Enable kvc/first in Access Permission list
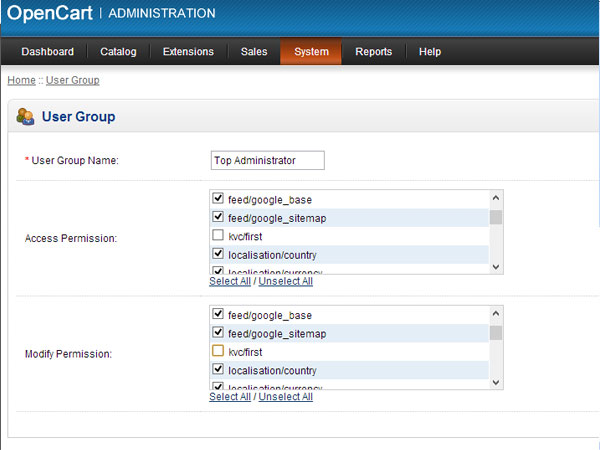This screenshot has width=600, height=450. point(218,235)
